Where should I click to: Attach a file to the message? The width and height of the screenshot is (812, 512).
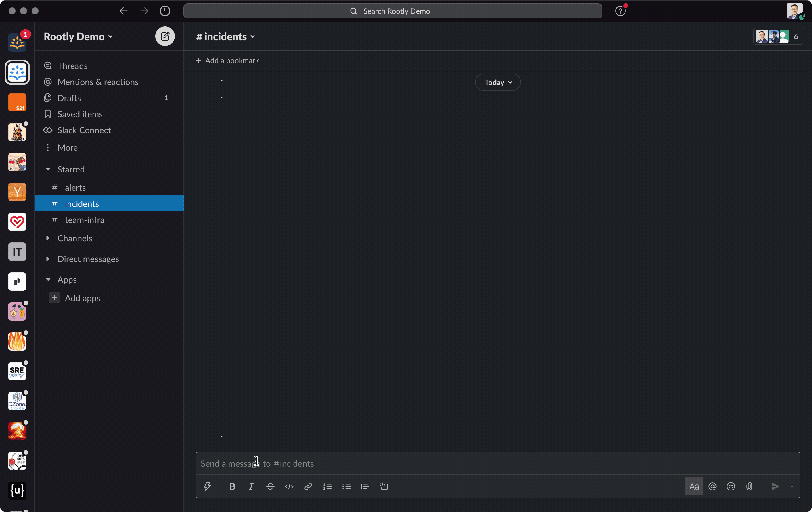pos(749,486)
